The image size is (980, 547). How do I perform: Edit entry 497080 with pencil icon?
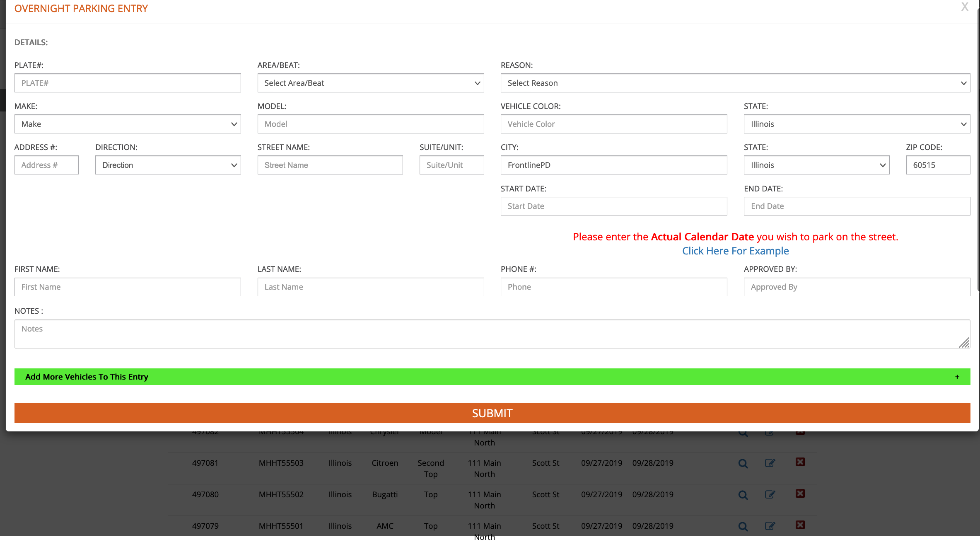pos(770,494)
